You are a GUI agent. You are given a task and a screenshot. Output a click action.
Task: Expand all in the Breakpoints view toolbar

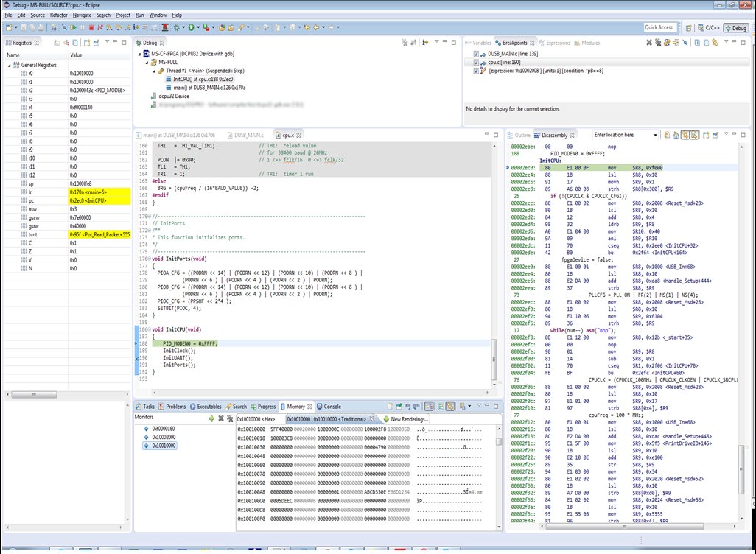697,43
